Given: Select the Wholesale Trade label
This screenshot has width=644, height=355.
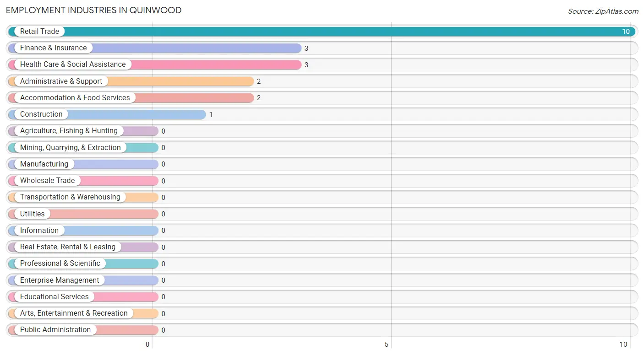Looking at the screenshot, I should point(47,180).
